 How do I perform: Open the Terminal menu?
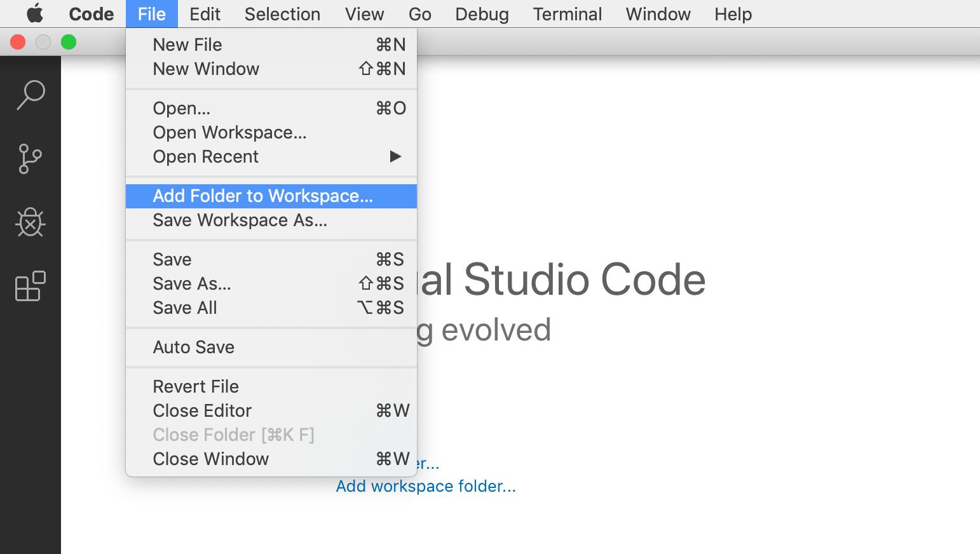567,14
